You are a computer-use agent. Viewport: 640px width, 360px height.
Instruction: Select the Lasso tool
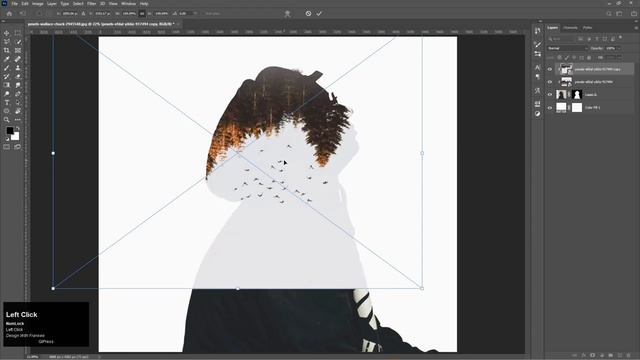coord(7,42)
